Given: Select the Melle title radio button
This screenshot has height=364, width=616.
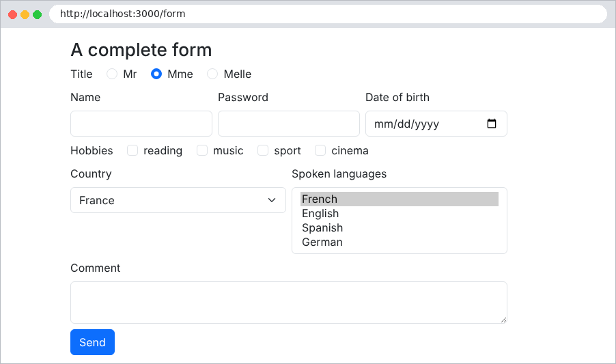Looking at the screenshot, I should (212, 74).
